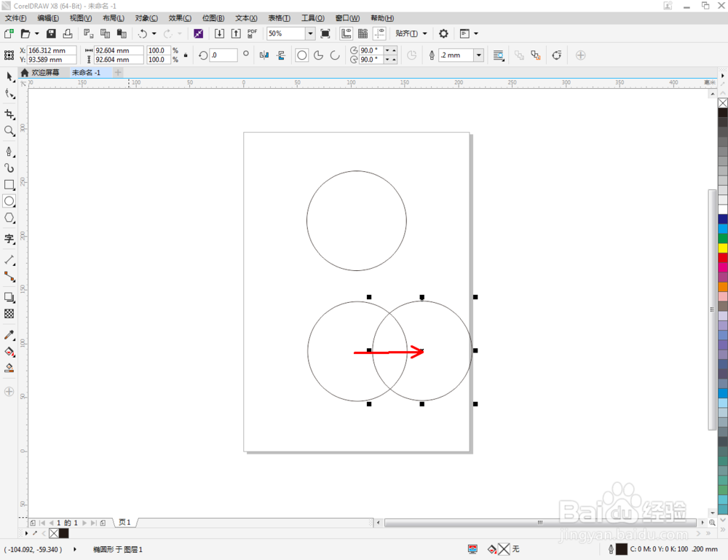Screen dimensions: 728x560
Task: Go to the first page arrow
Action: click(42, 523)
